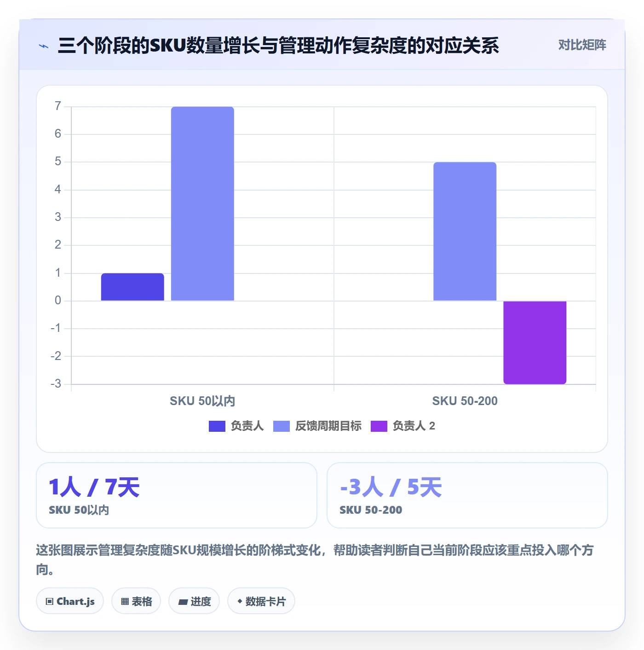This screenshot has height=650, width=644.
Task: Click the 1人 / 7天 stat card
Action: pos(177,495)
